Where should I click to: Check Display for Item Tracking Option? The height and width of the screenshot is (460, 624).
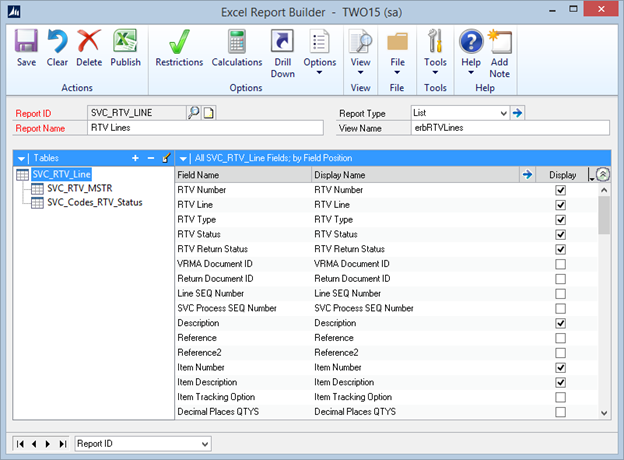click(560, 397)
